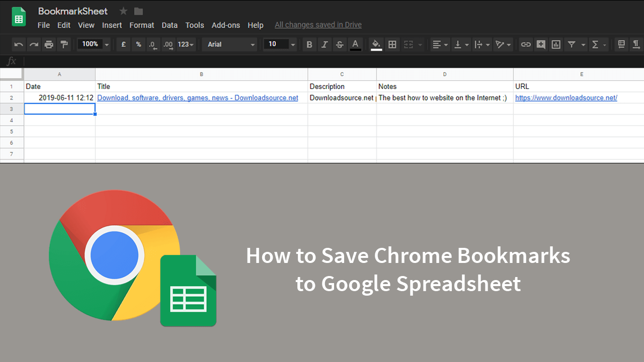
Task: Click the Download, software, drivers title link
Action: coord(198,98)
